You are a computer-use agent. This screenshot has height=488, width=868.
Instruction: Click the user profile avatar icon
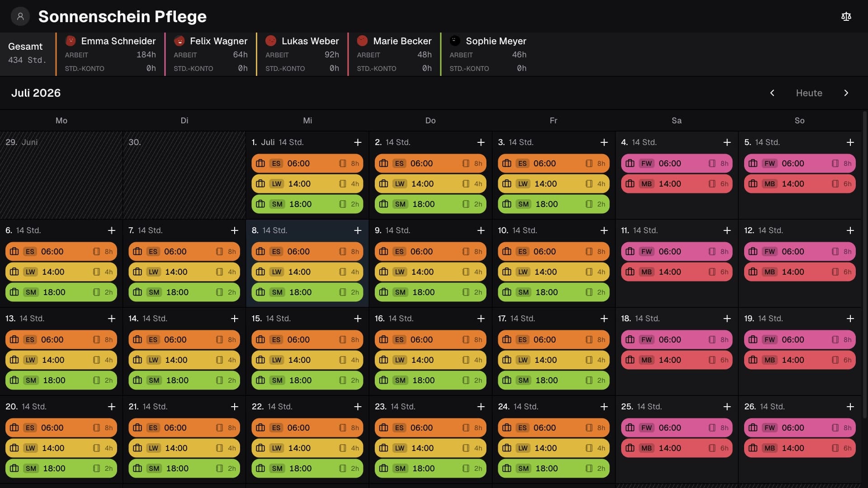pyautogui.click(x=20, y=17)
